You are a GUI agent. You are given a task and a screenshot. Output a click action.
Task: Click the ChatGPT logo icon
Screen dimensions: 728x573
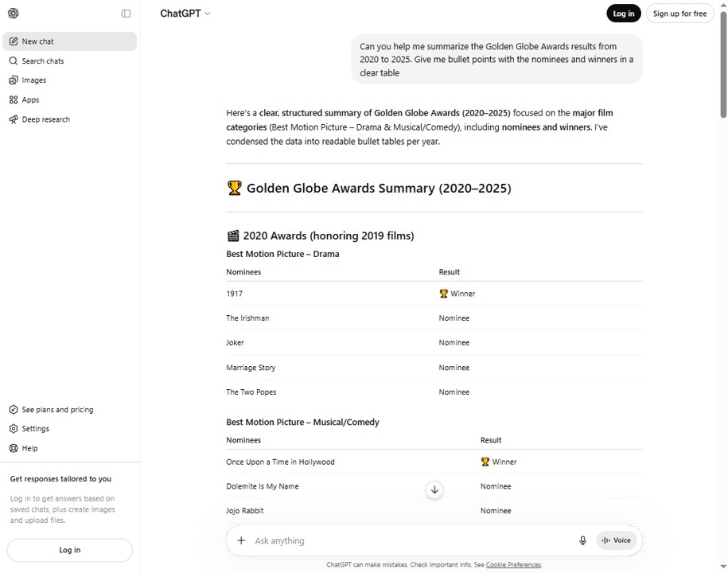(x=14, y=14)
